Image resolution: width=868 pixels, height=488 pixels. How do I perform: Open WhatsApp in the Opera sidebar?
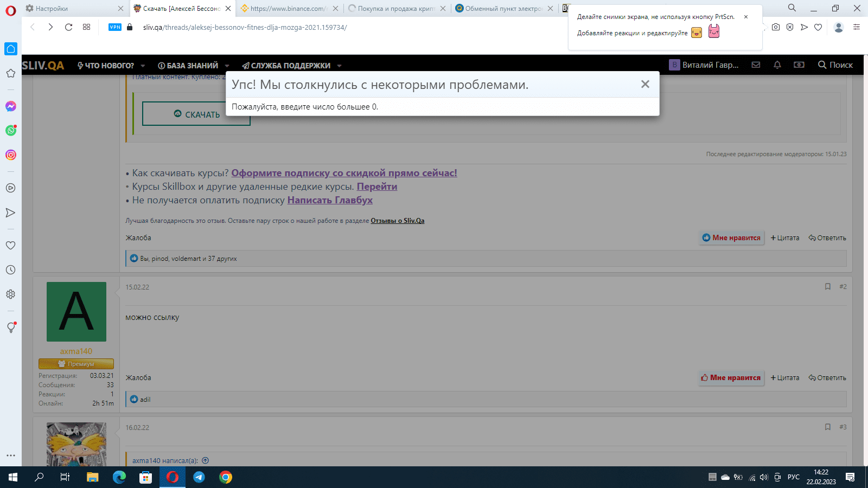tap(10, 130)
